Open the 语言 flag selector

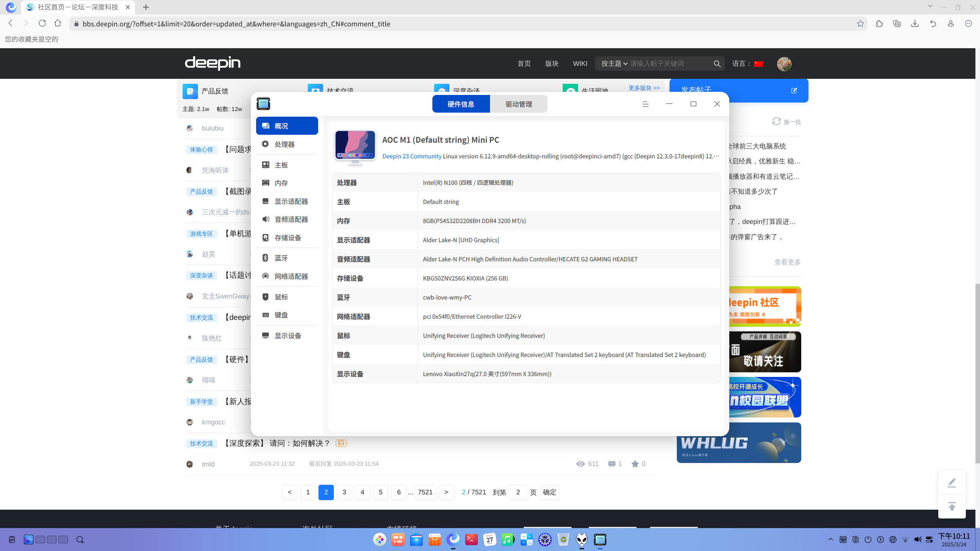pyautogui.click(x=758, y=64)
